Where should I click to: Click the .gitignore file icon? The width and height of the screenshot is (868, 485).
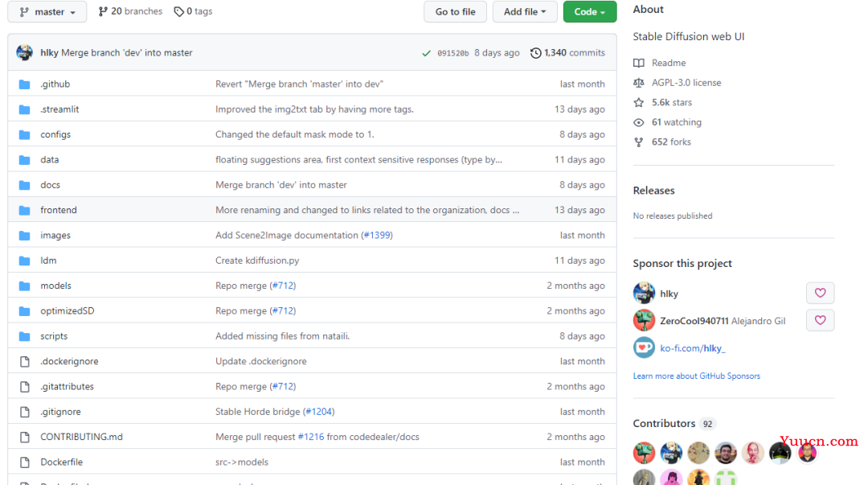(x=24, y=412)
